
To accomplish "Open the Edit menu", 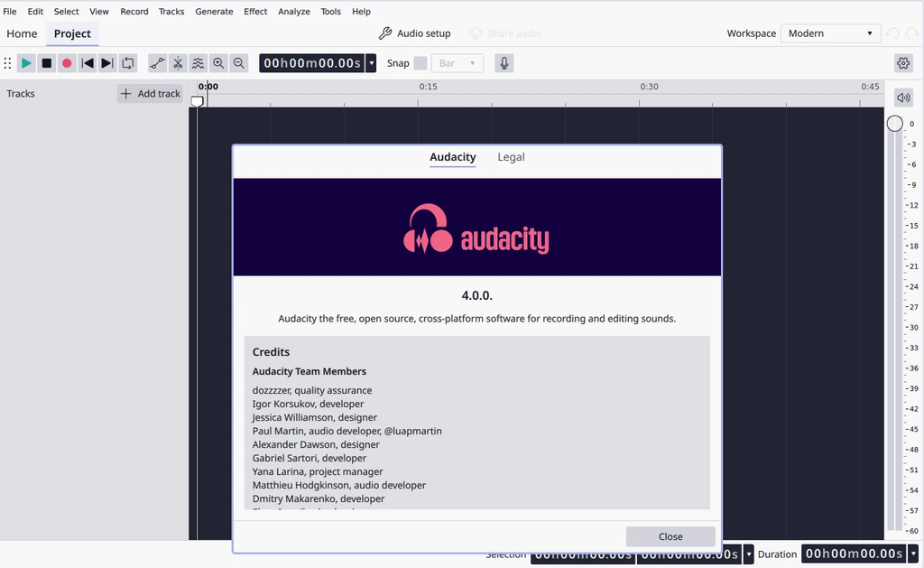I will [x=35, y=11].
